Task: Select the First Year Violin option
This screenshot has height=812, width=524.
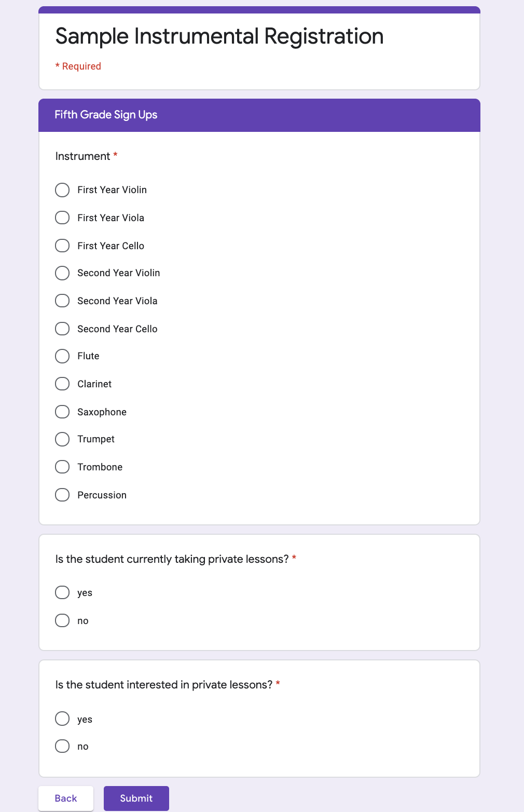Action: [x=62, y=190]
